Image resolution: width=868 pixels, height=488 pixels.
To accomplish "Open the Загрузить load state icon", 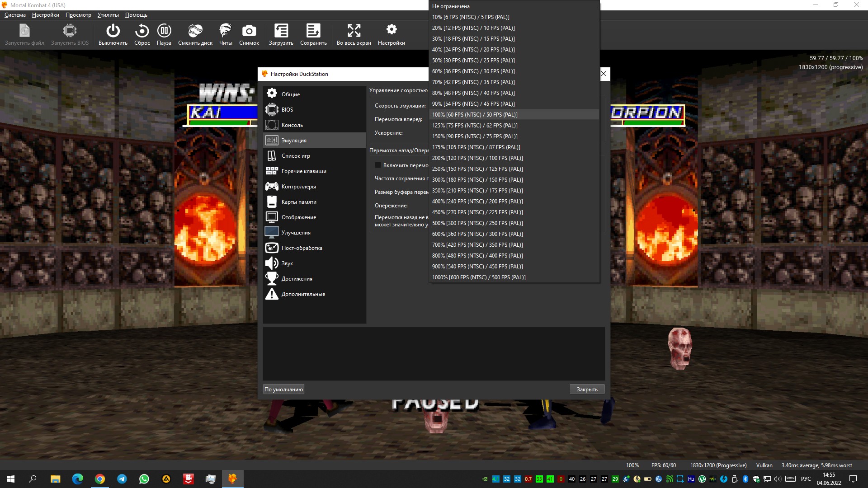I will [x=281, y=35].
